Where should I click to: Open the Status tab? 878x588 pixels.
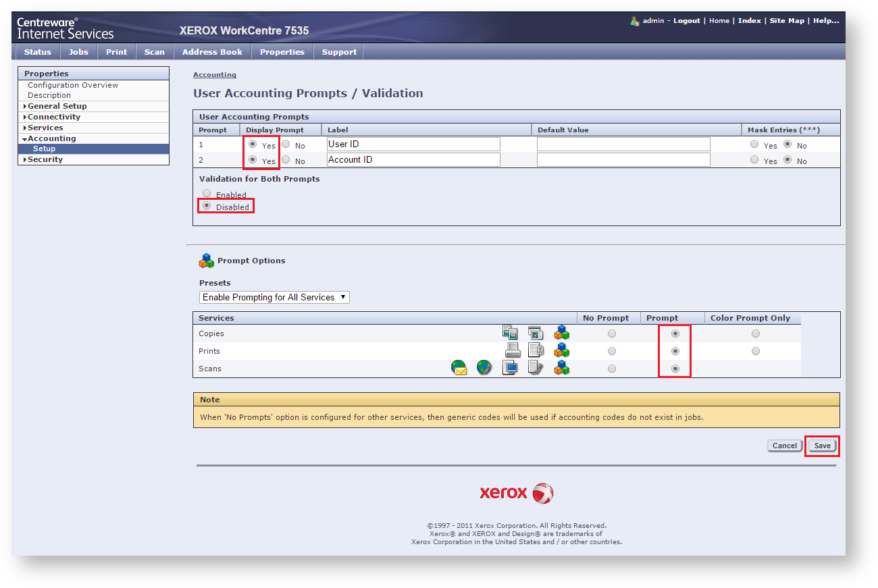[x=38, y=52]
